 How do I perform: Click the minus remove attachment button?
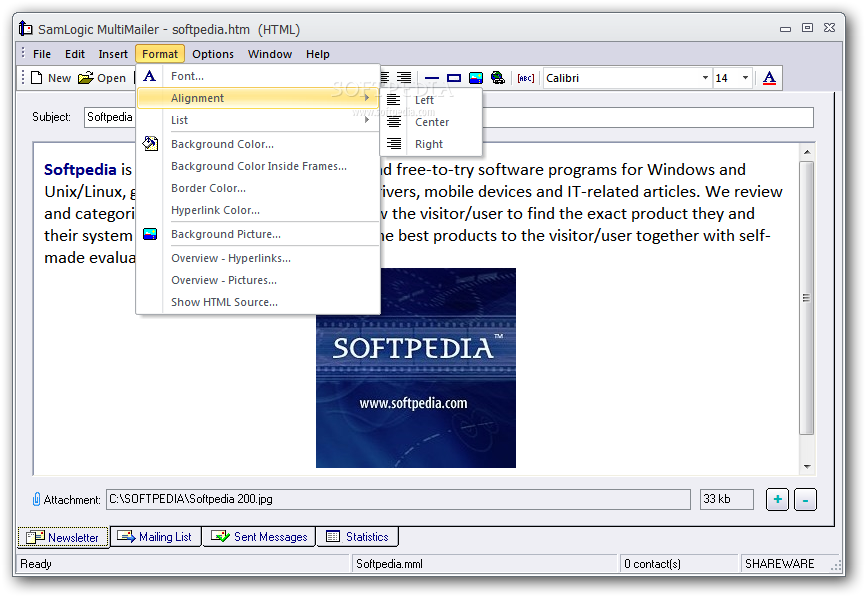(805, 499)
